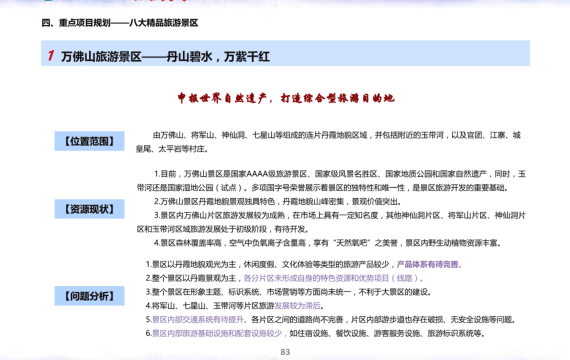Click resource item 3 about 万佛山片区旅游发展
Image resolution: width=570 pixels, height=360 pixels.
(331, 222)
